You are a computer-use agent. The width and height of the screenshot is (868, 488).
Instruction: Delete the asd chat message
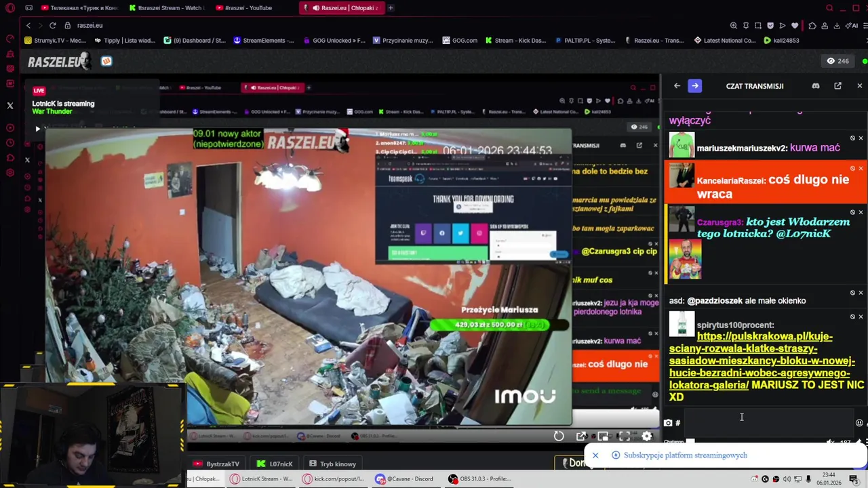861,293
